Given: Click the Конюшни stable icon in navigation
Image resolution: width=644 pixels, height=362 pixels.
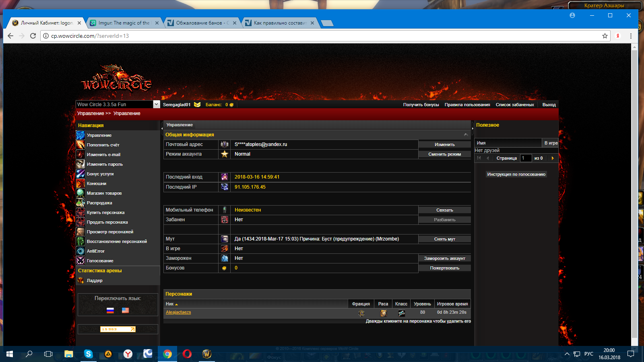Looking at the screenshot, I should click(80, 183).
